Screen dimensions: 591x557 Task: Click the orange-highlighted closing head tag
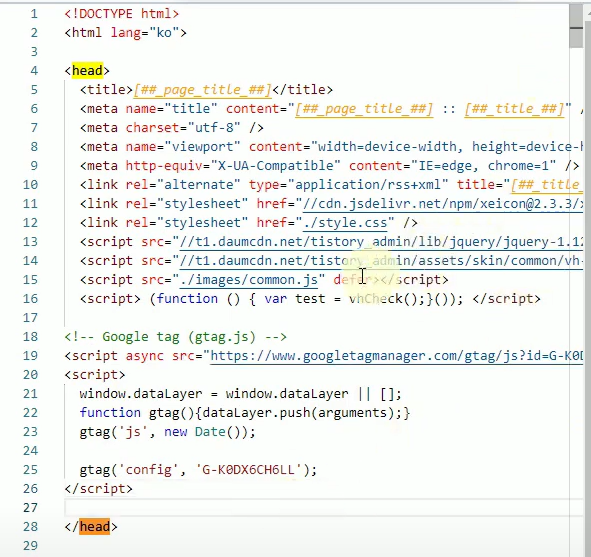coord(95,526)
